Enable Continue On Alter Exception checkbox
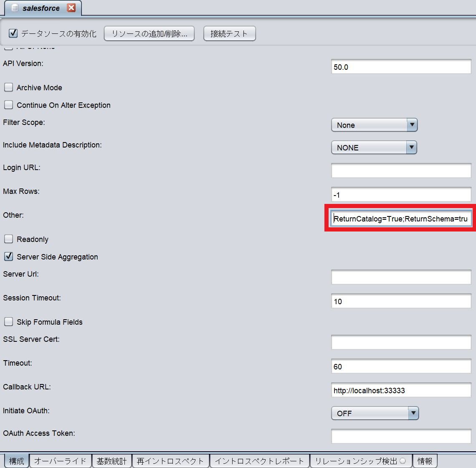This screenshot has width=476, height=468. coord(8,105)
